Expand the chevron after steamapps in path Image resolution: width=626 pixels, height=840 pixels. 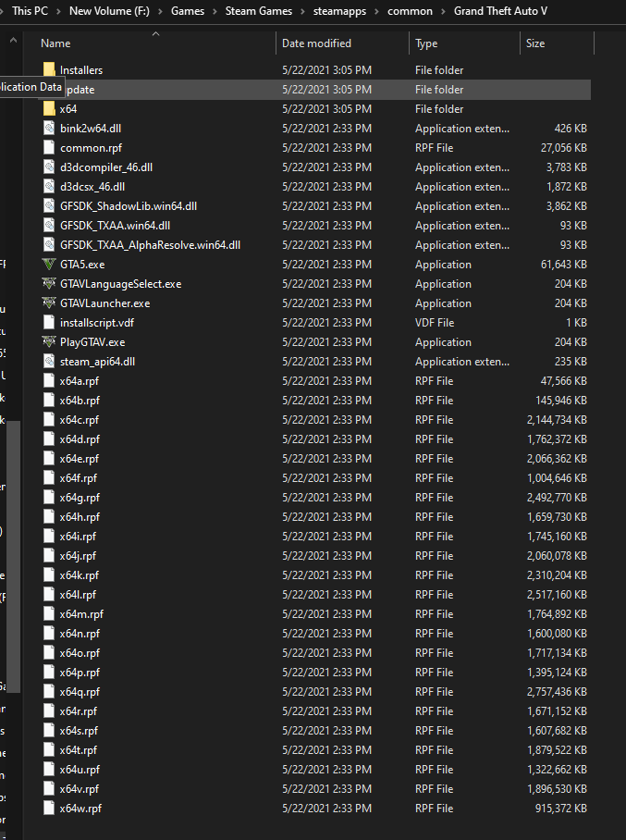click(x=377, y=11)
